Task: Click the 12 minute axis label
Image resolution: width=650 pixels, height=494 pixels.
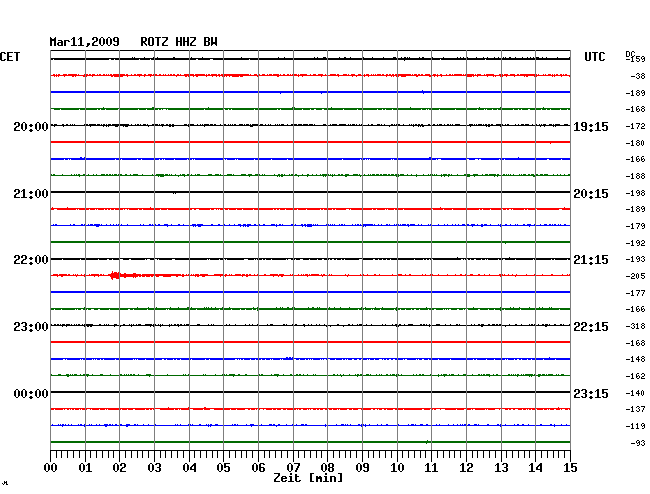Action: (466, 468)
